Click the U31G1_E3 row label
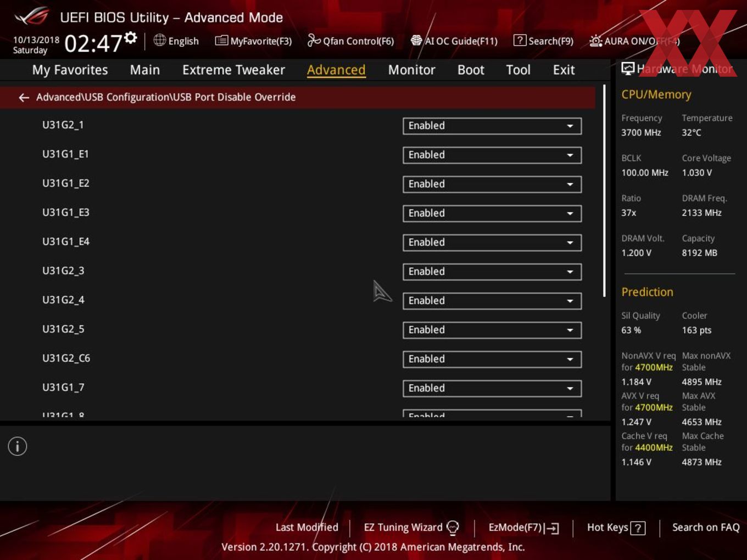This screenshot has width=747, height=560. (x=65, y=212)
